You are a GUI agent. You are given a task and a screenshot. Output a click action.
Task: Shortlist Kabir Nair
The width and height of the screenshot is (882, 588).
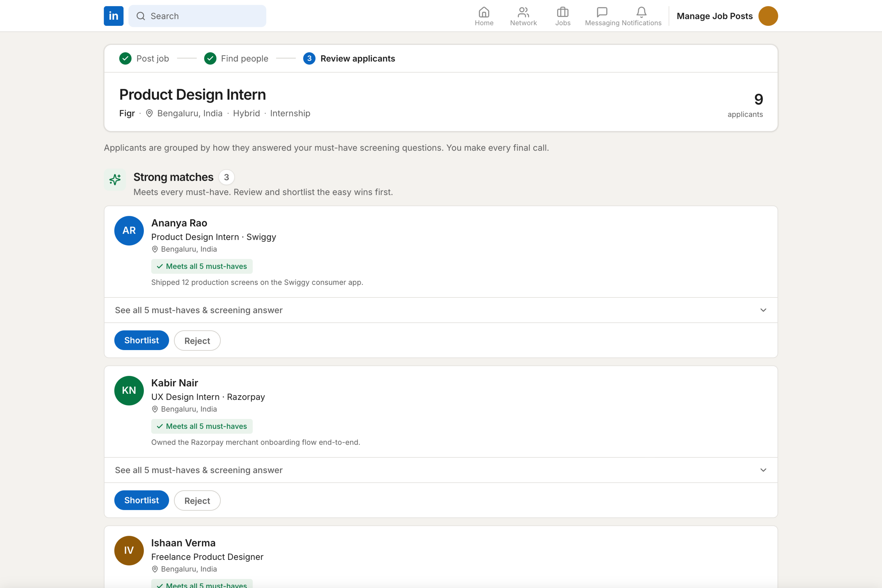point(142,500)
